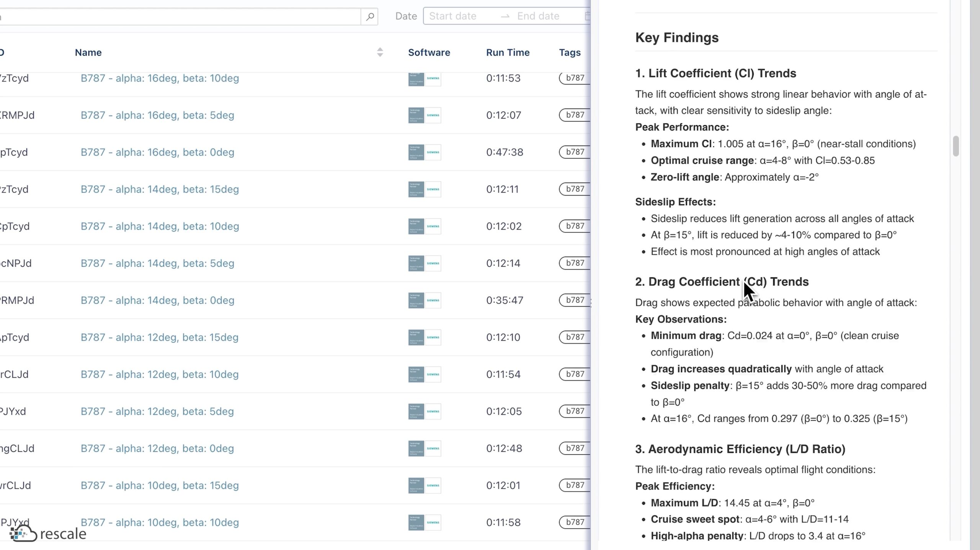Open job B787 - alpha: 12deg, beta: 10deg
Viewport: 980px width, 550px height.
[x=159, y=374]
